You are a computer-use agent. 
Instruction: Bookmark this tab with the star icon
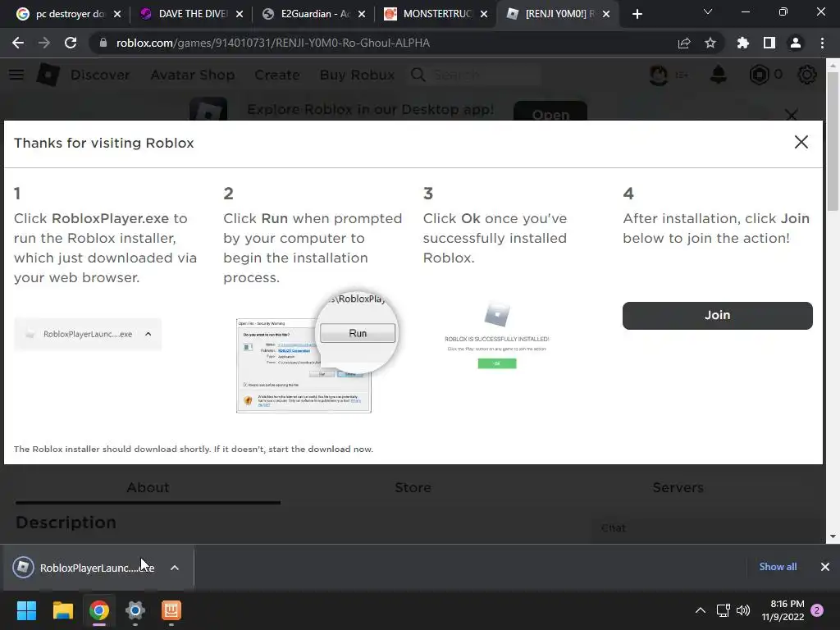pos(710,43)
